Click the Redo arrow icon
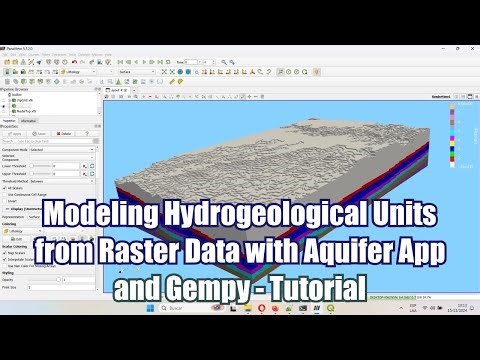 pos(82,62)
